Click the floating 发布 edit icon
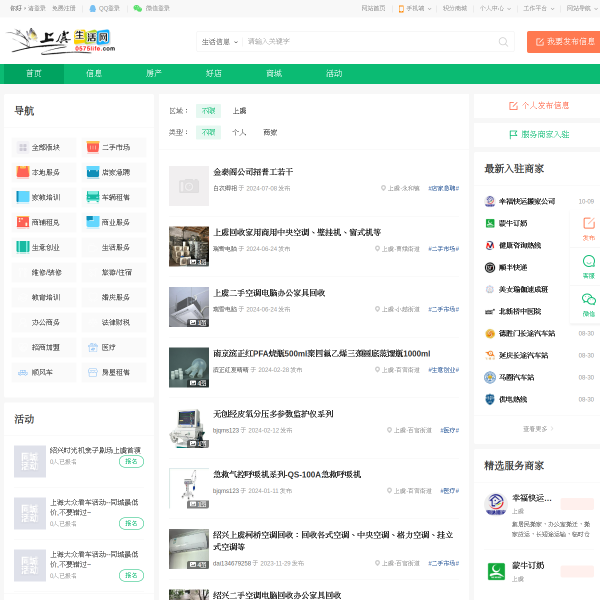 pyautogui.click(x=589, y=223)
